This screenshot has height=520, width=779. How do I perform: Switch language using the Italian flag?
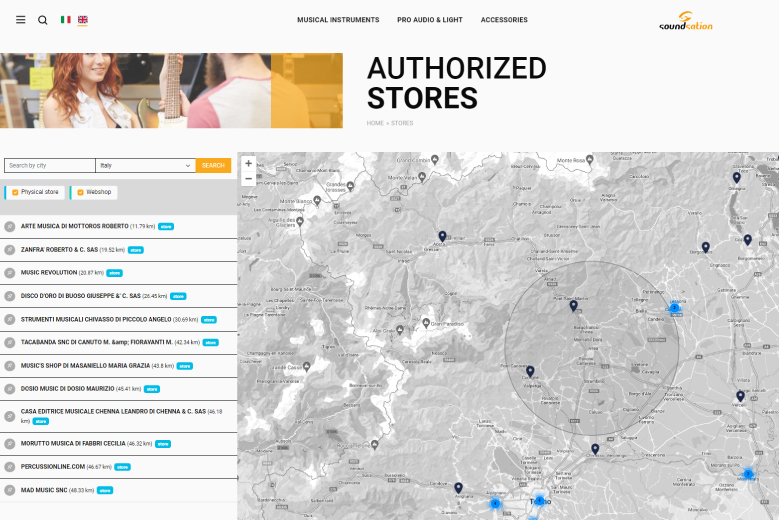pyautogui.click(x=66, y=19)
